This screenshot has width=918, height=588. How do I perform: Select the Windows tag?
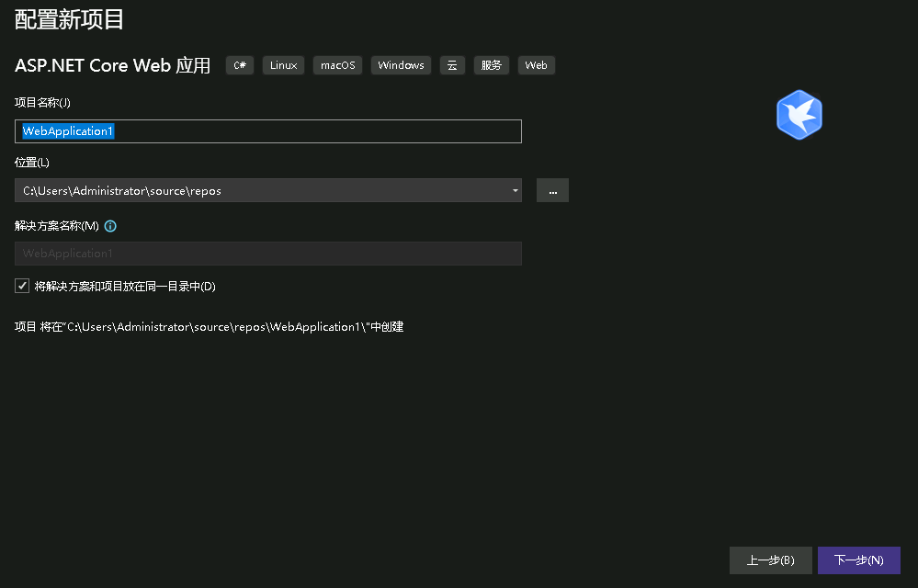pyautogui.click(x=401, y=65)
